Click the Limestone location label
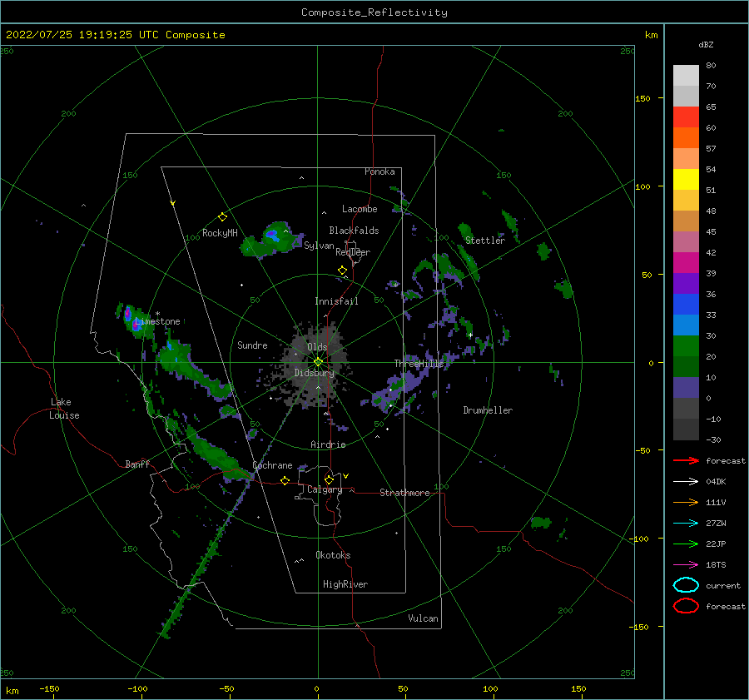This screenshot has width=749, height=700. pyautogui.click(x=157, y=321)
